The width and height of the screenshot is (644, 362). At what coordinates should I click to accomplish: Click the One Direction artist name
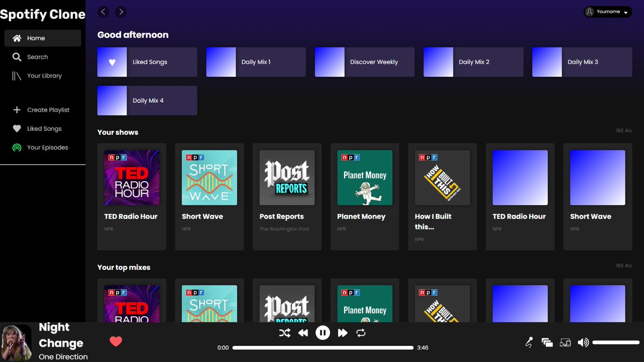pos(63,357)
